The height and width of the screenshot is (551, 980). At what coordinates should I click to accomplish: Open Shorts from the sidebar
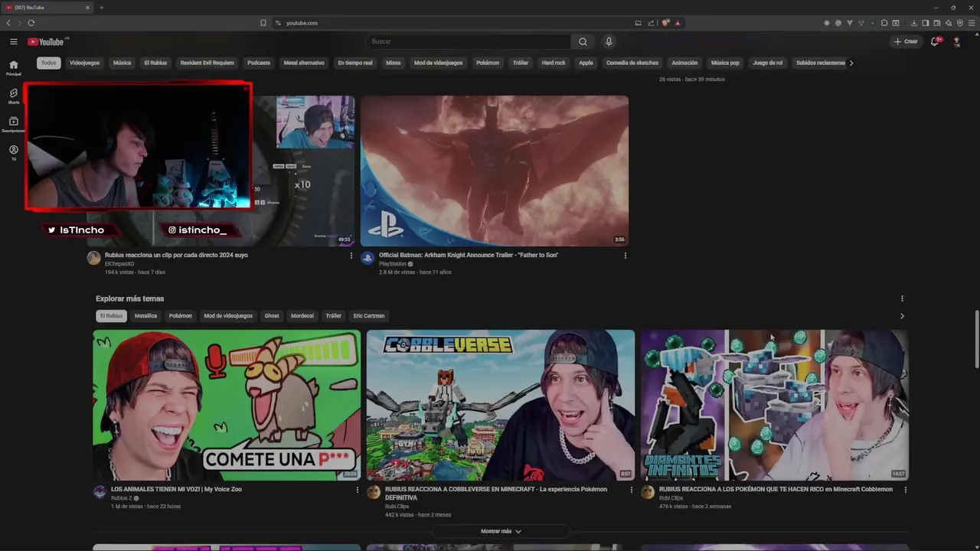(13, 96)
